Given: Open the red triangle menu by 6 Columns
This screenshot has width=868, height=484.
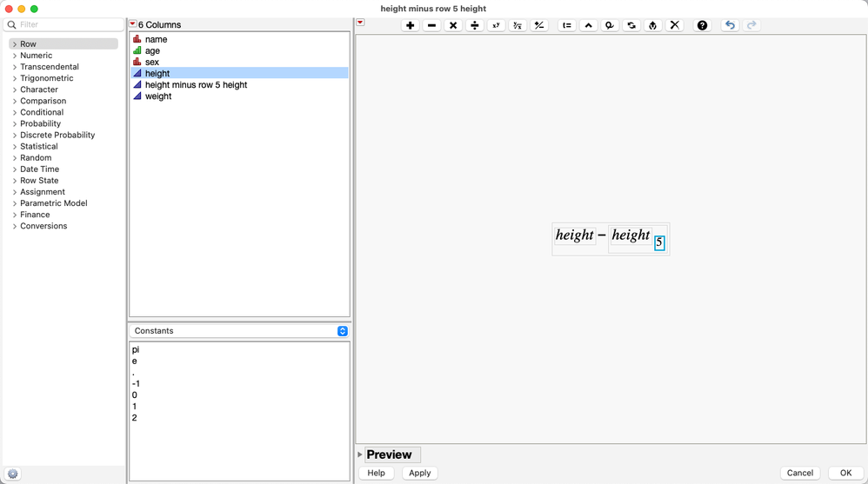Looking at the screenshot, I should pos(133,24).
